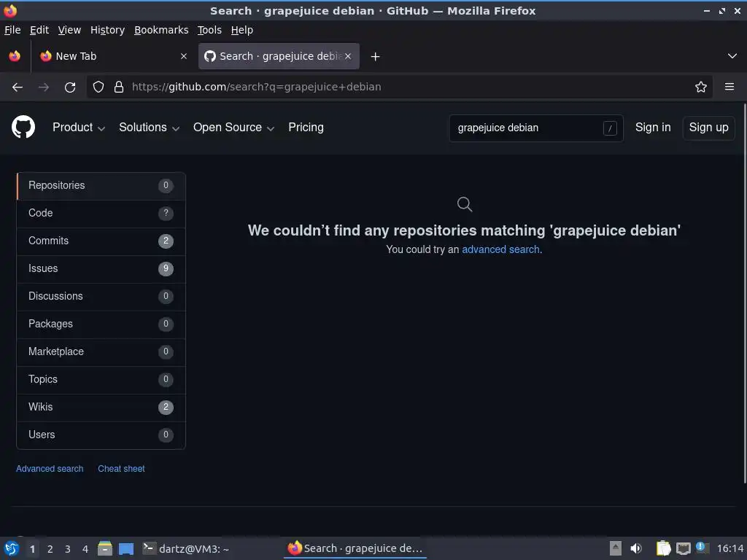747x560 pixels.
Task: Select the Wikis search filter
Action: (x=101, y=407)
